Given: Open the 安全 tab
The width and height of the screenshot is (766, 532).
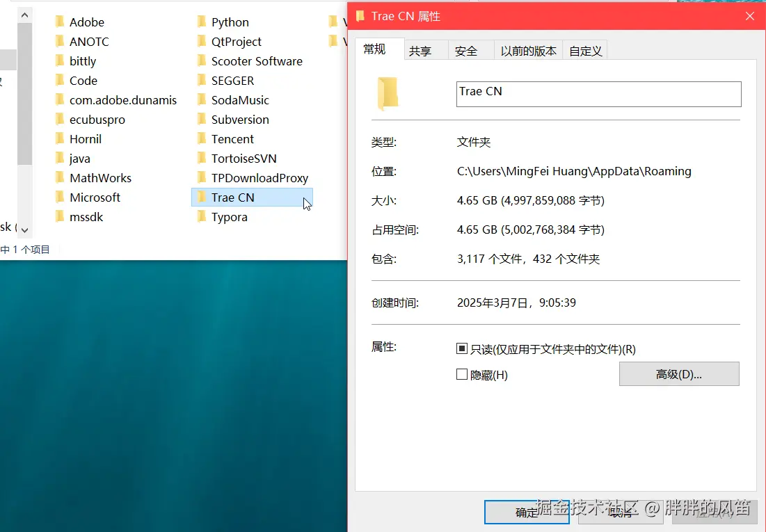Looking at the screenshot, I should click(x=468, y=49).
